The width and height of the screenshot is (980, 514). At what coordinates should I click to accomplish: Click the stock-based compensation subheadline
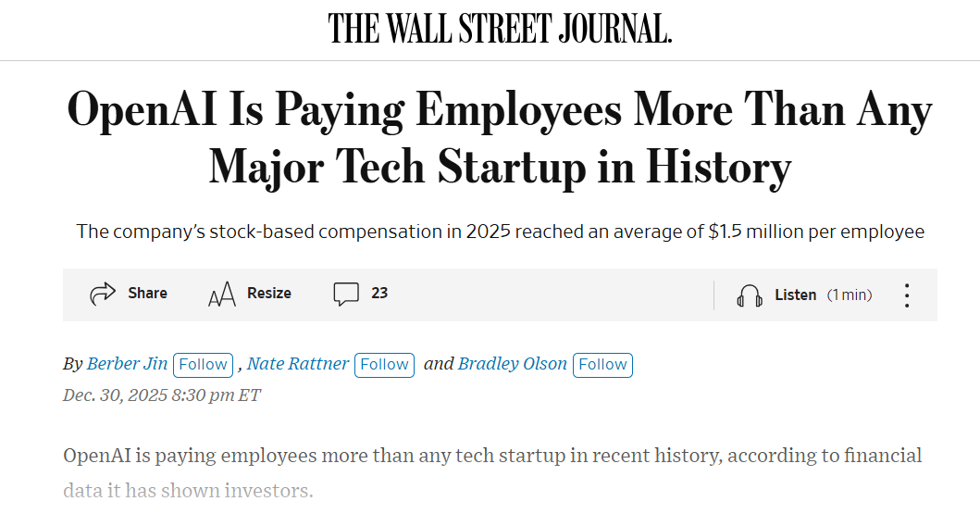[x=500, y=232]
